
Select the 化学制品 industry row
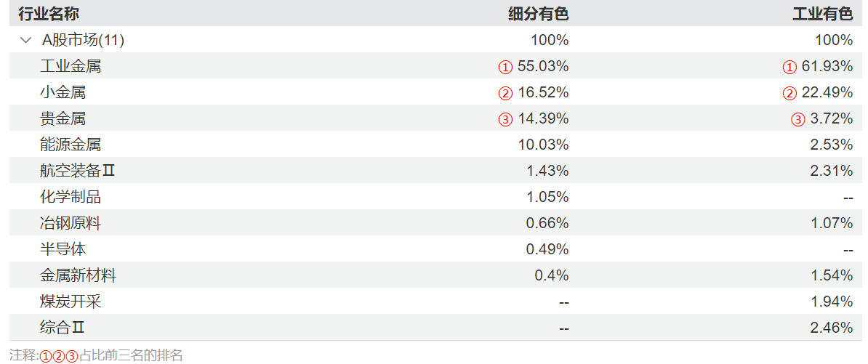(71, 197)
